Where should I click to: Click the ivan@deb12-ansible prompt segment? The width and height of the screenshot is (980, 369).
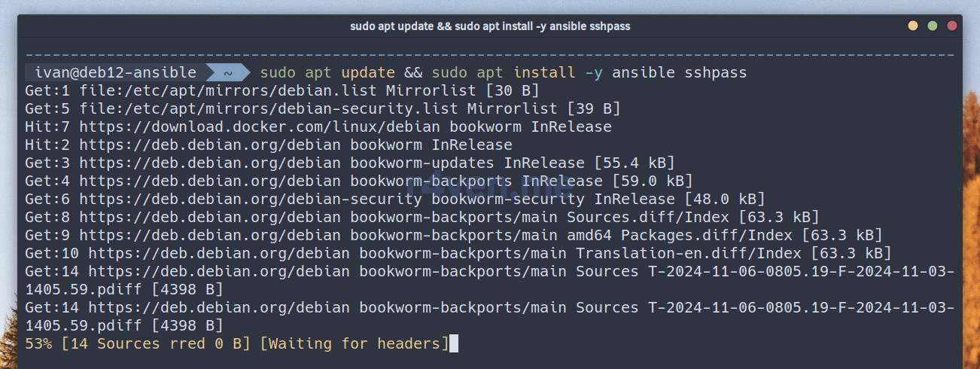(x=115, y=73)
